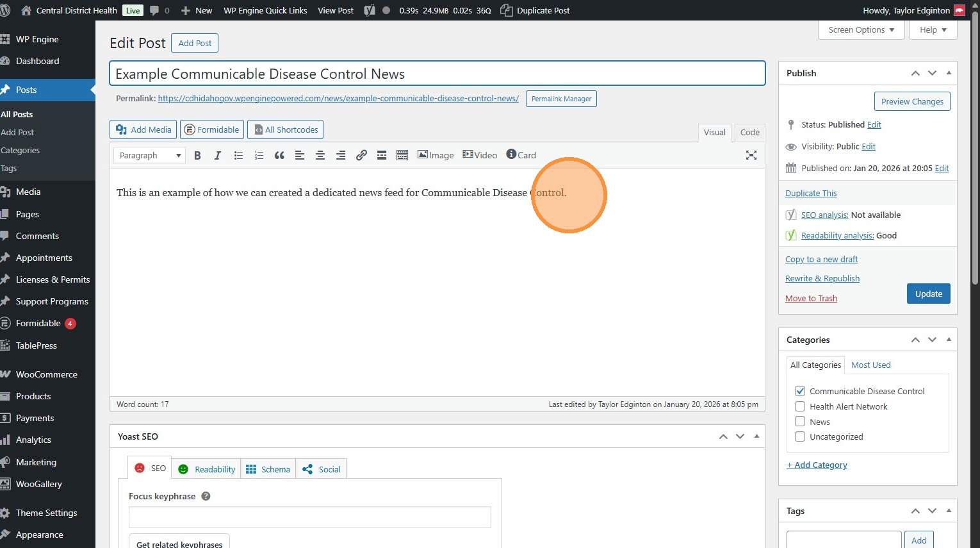980x548 pixels.
Task: Show the Most Used categories tab
Action: [x=870, y=365]
